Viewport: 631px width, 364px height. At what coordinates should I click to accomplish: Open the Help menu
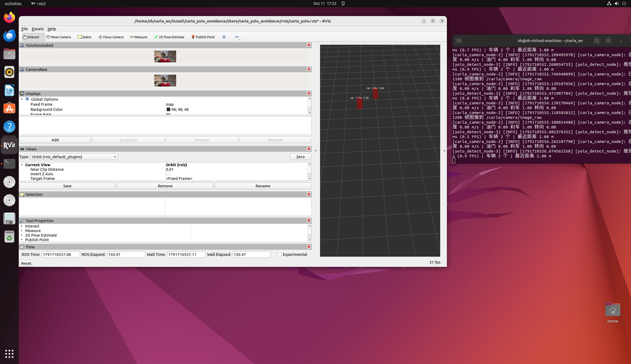click(52, 29)
